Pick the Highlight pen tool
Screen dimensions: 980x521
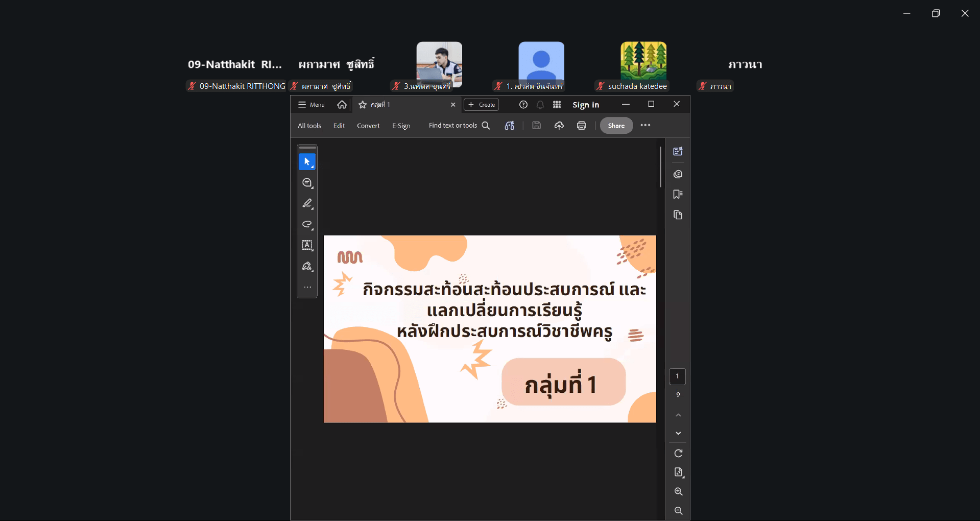pos(307,204)
